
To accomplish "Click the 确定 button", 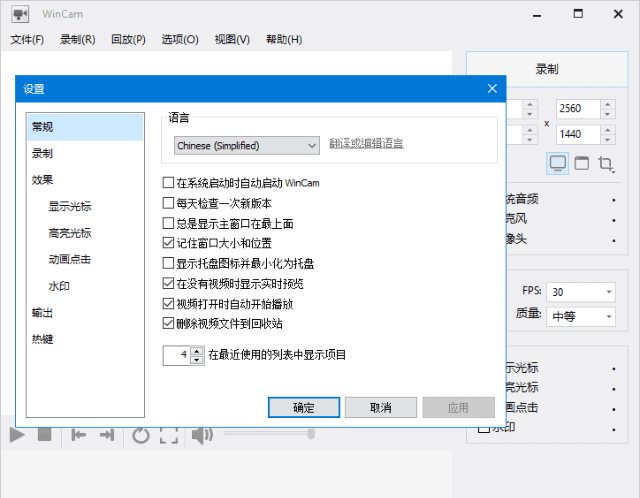I will tap(304, 407).
